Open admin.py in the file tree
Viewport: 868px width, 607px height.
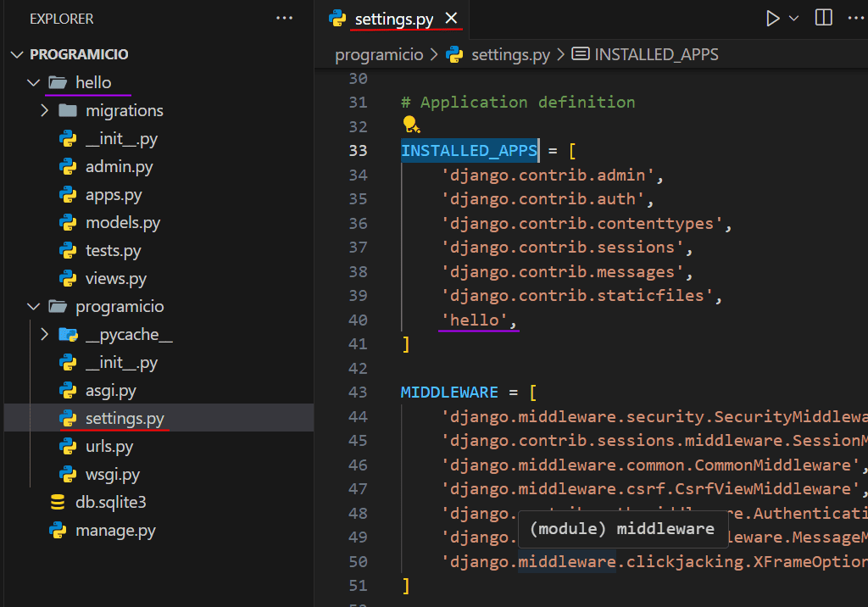point(119,166)
